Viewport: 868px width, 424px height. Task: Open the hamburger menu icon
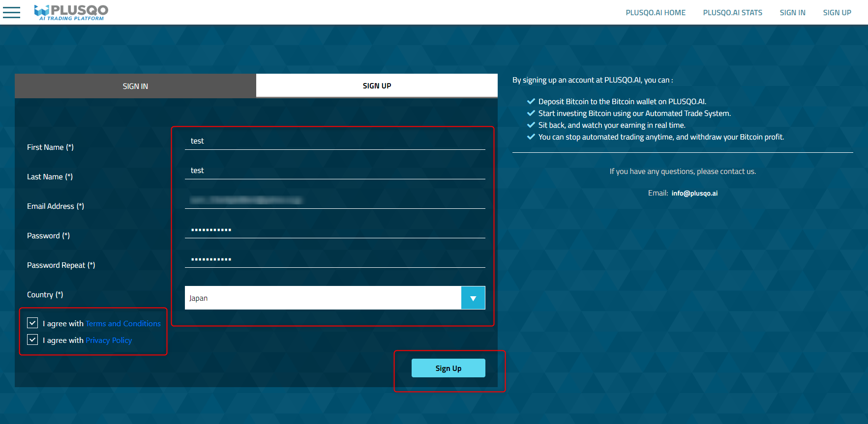[x=11, y=12]
